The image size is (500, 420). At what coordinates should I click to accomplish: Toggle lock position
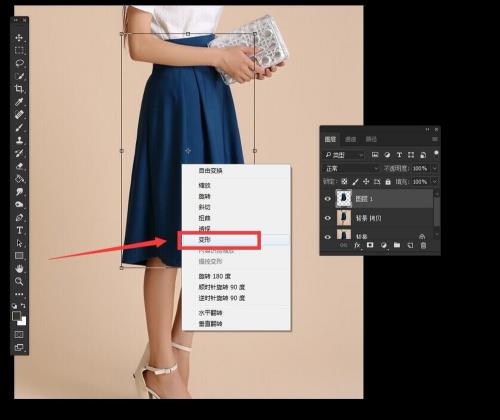tap(366, 182)
